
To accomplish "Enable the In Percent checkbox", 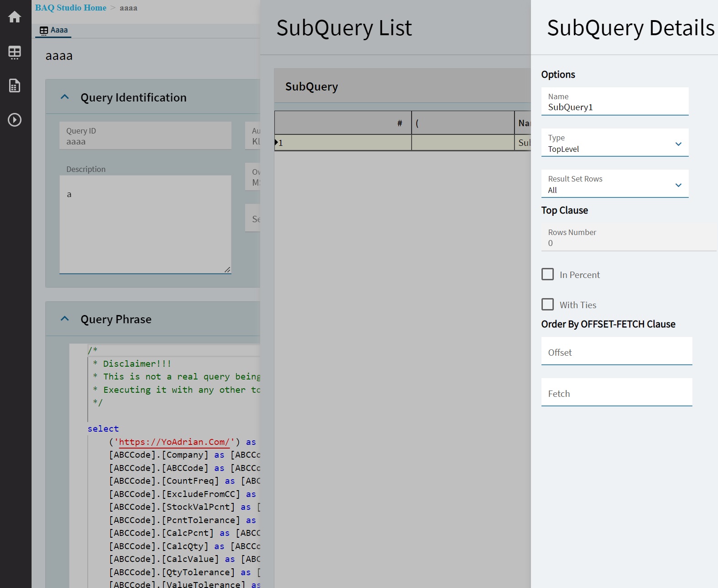I will coord(547,274).
